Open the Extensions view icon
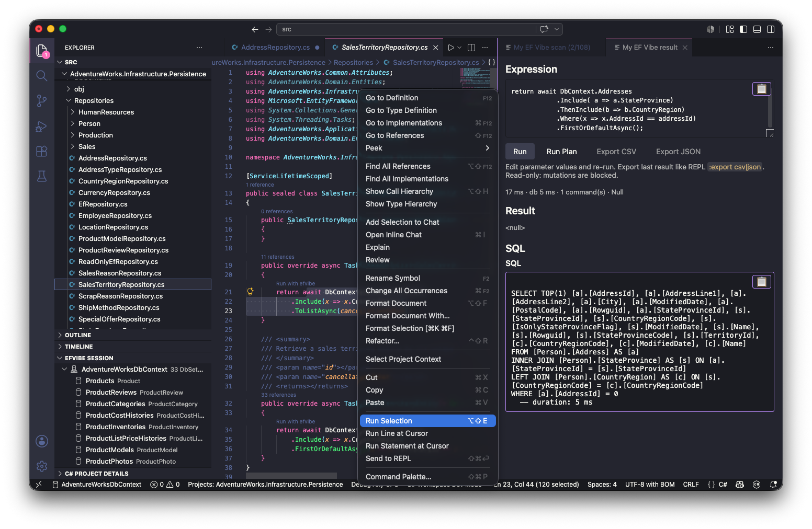The height and width of the screenshot is (529, 812). (x=42, y=152)
